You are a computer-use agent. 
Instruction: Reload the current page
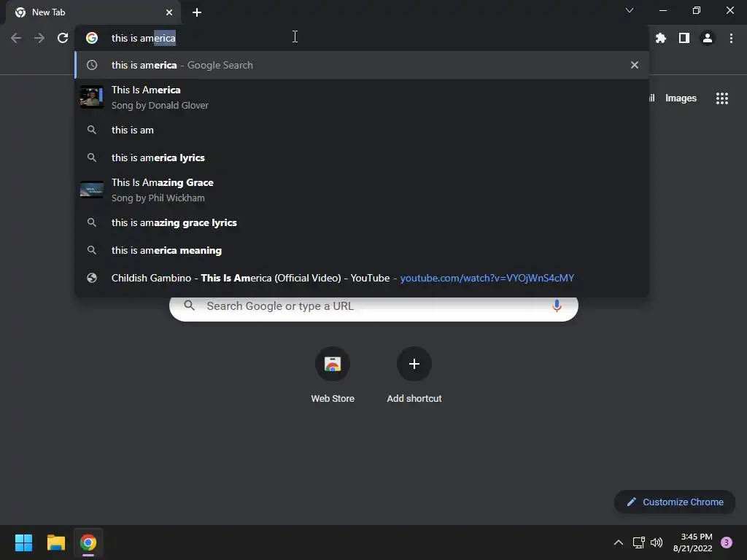pyautogui.click(x=63, y=38)
